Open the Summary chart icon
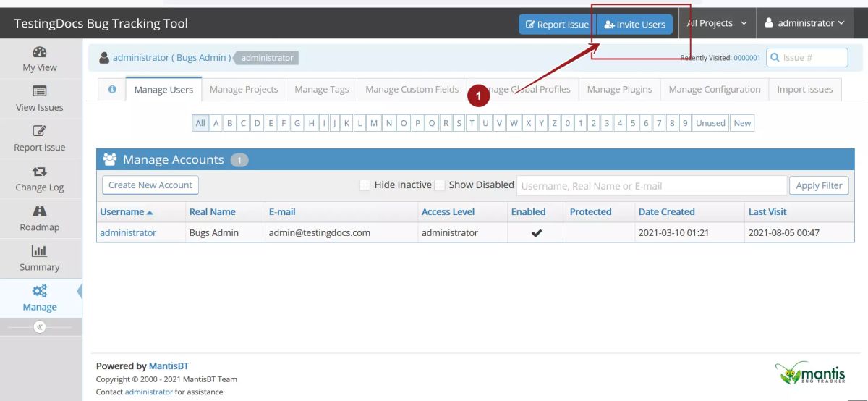The width and height of the screenshot is (868, 401). coord(40,251)
